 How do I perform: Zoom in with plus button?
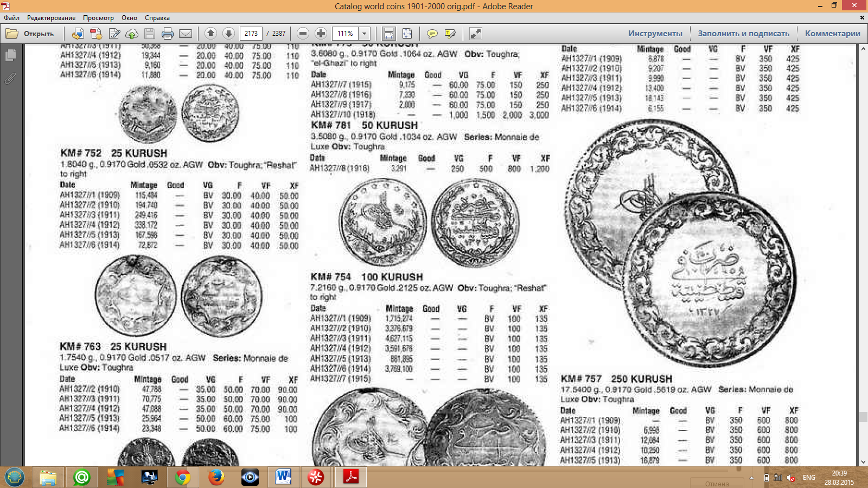point(321,34)
